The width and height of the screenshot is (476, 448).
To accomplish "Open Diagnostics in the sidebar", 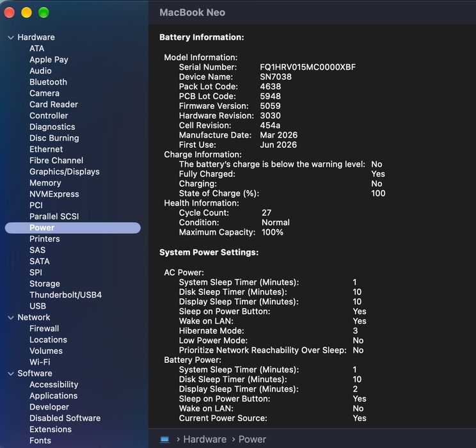I will click(x=52, y=127).
